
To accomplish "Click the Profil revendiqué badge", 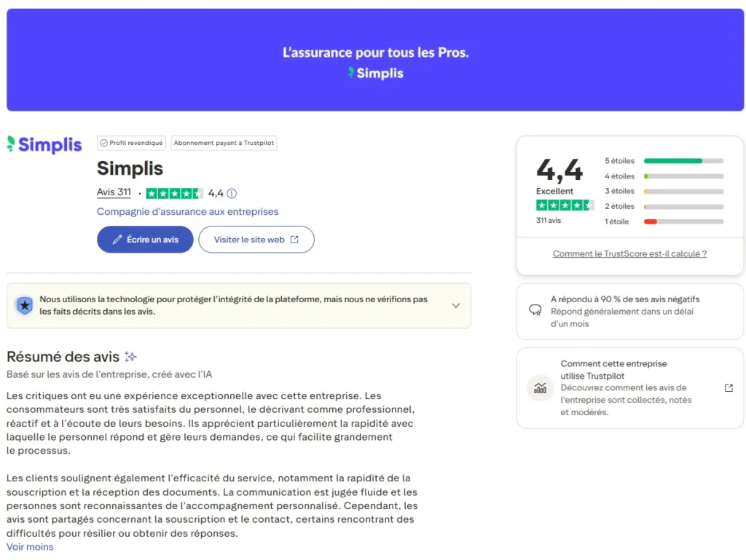I will click(132, 143).
